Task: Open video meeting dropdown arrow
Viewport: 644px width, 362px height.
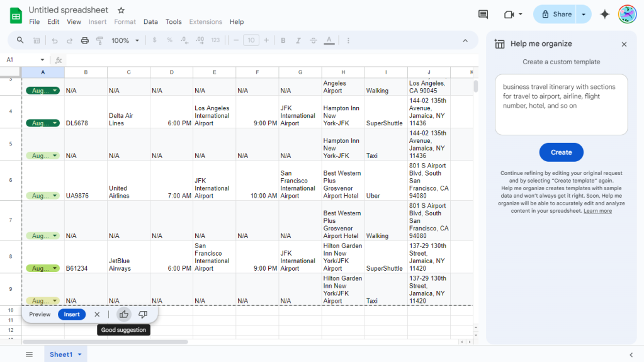Action: (521, 14)
